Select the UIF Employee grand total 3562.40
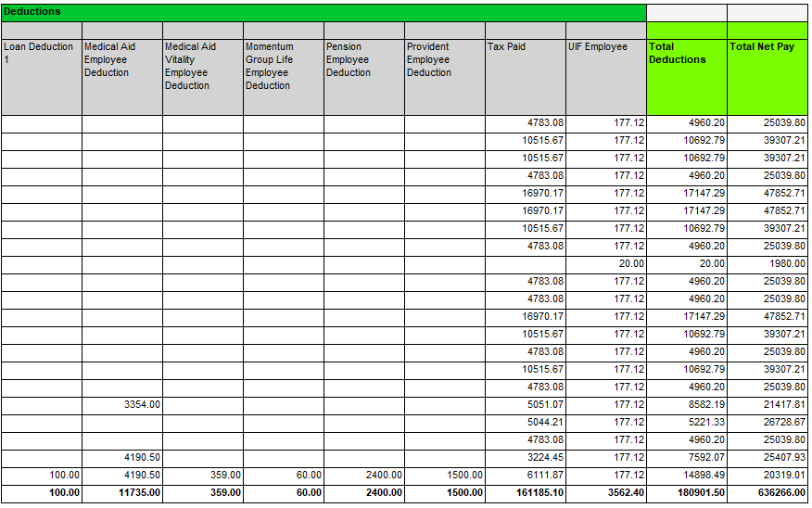 point(605,493)
